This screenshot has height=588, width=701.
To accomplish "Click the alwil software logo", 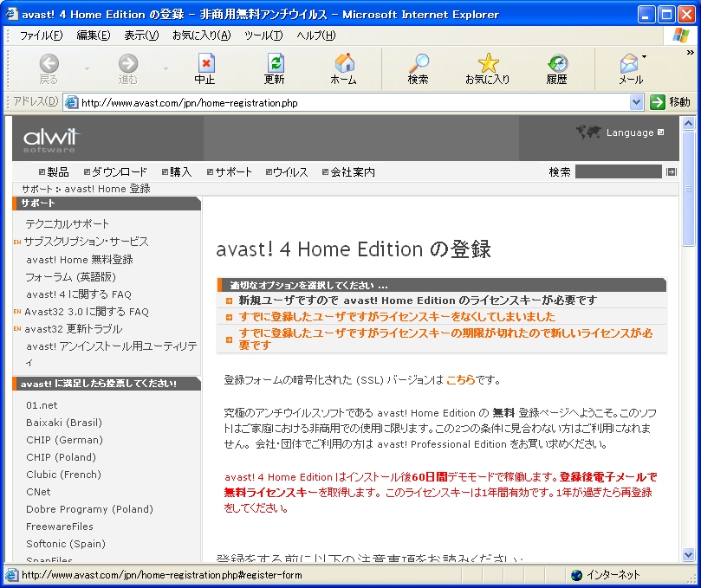I will [x=52, y=139].
